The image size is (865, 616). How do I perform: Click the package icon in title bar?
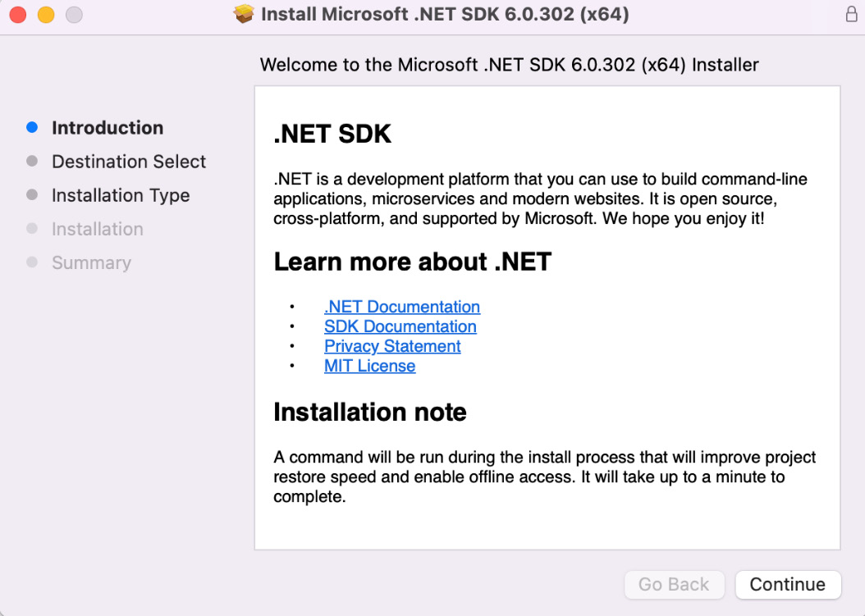pos(243,14)
